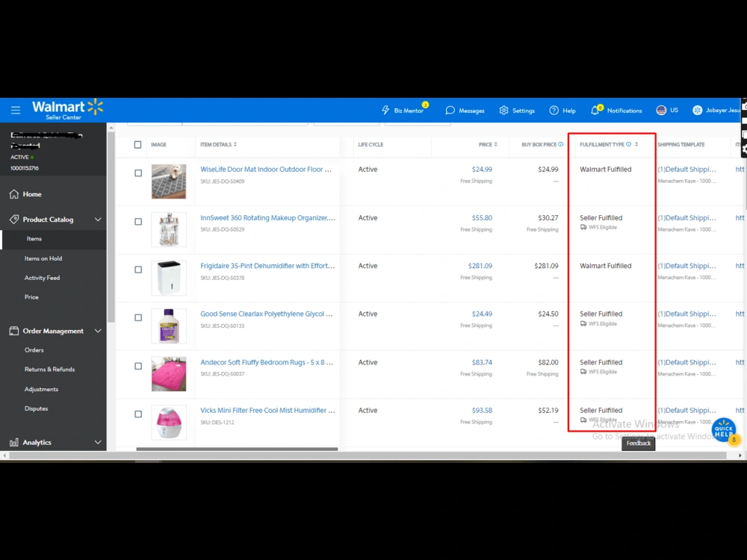Click the Analytics bar chart icon

13,442
